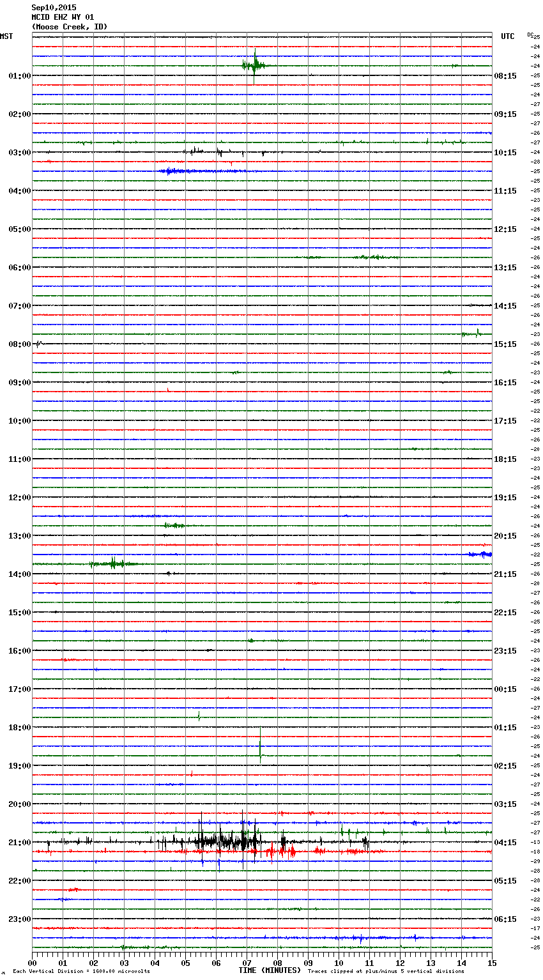Click the large black seismic burst at 21:00
The image size is (543, 980).
220,841
